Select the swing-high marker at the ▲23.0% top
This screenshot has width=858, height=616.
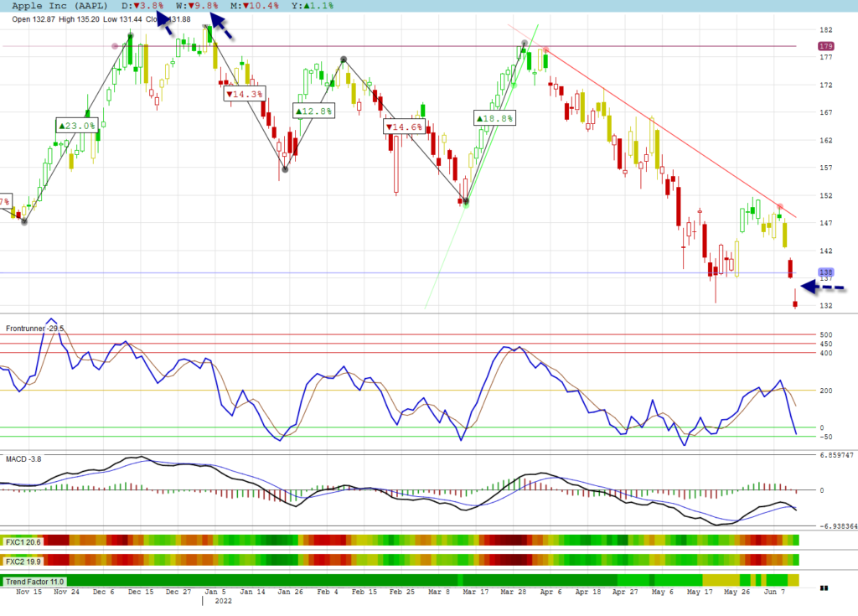click(131, 35)
